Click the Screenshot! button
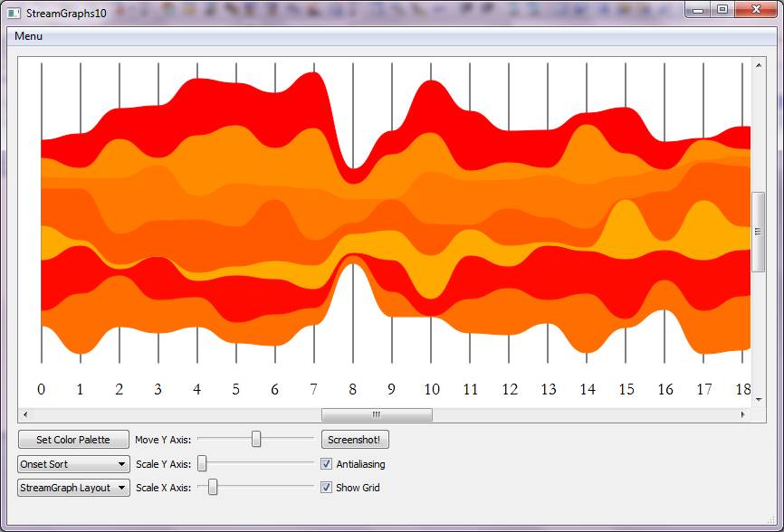 [355, 440]
